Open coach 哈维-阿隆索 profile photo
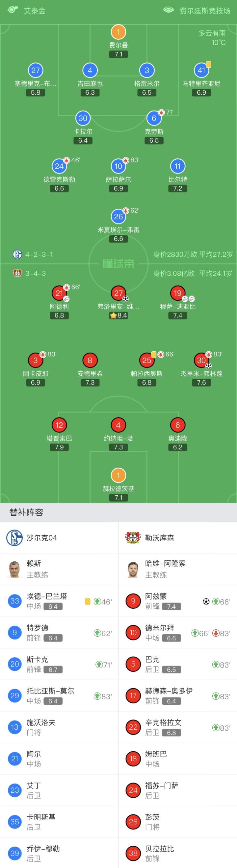237x868 pixels. (x=133, y=569)
